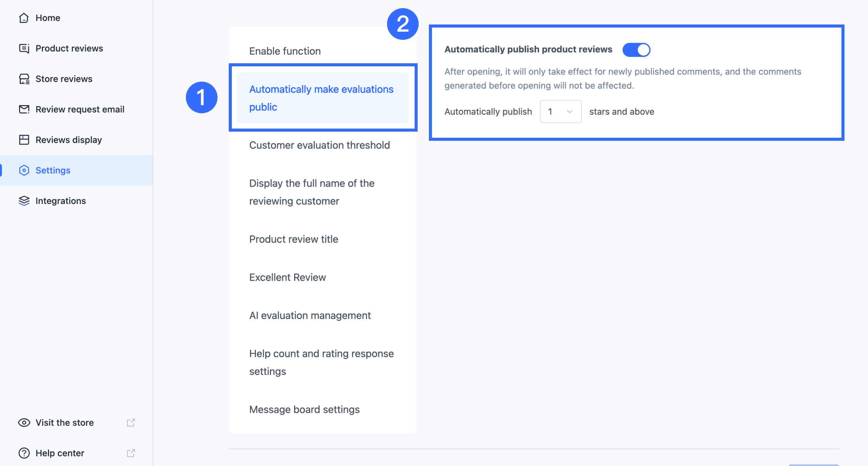Open AI evaluation management settings

click(x=310, y=316)
